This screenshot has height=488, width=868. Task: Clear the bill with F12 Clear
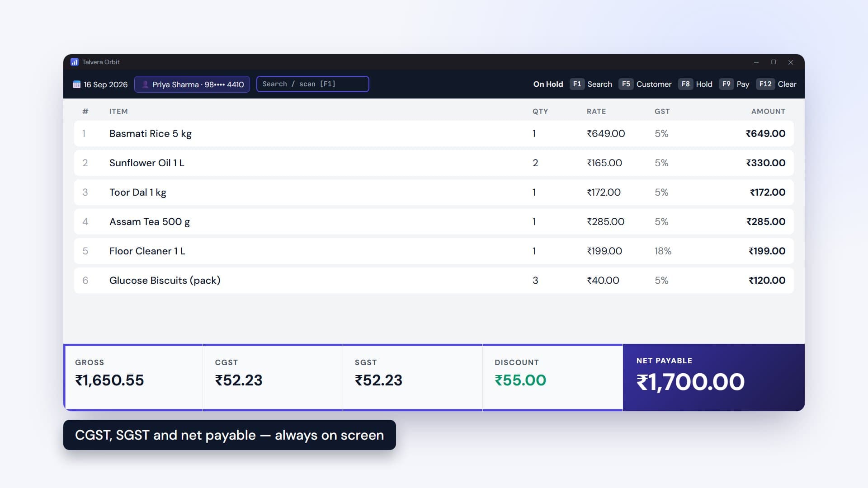(776, 84)
